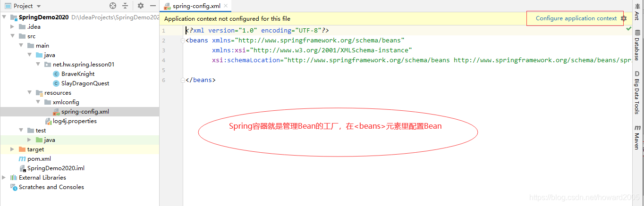Screen dimensions: 644x206
Task: Collapse the test folder
Action: pos(22,131)
